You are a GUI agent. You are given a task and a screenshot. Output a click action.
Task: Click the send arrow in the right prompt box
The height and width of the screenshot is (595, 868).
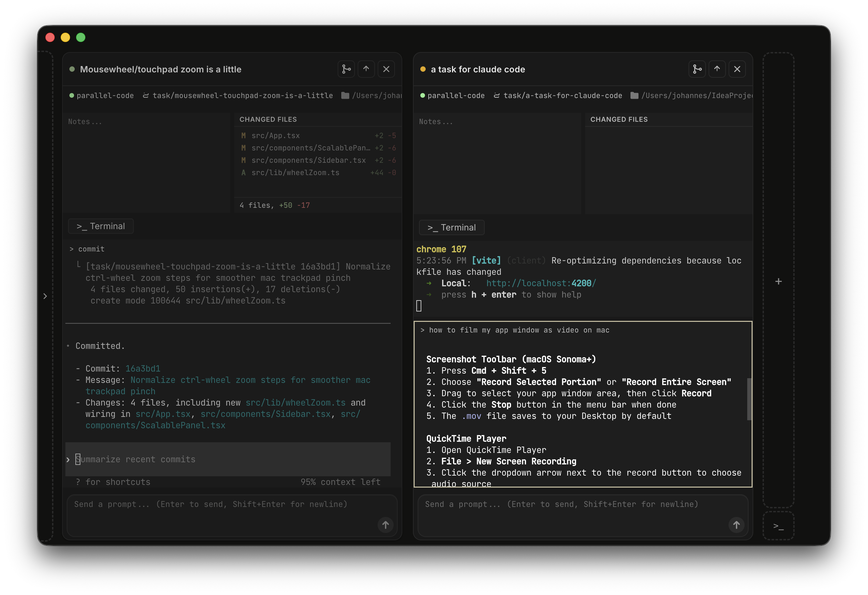[x=737, y=525]
